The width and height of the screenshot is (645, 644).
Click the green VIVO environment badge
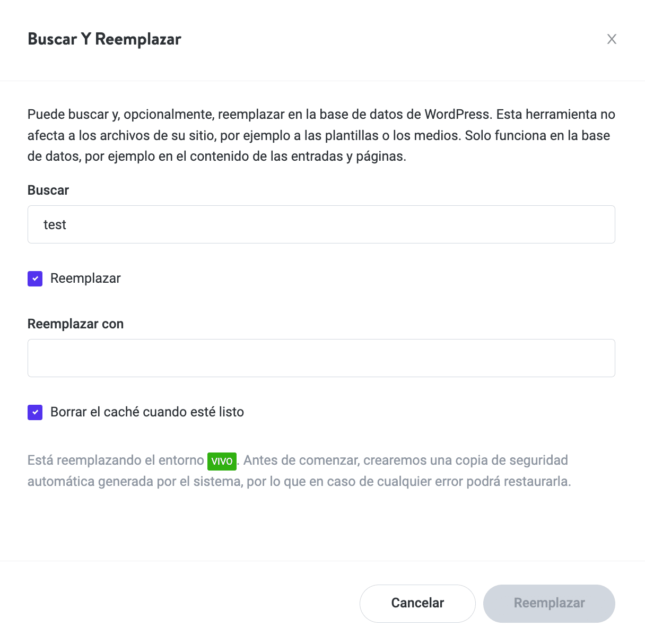tap(222, 460)
